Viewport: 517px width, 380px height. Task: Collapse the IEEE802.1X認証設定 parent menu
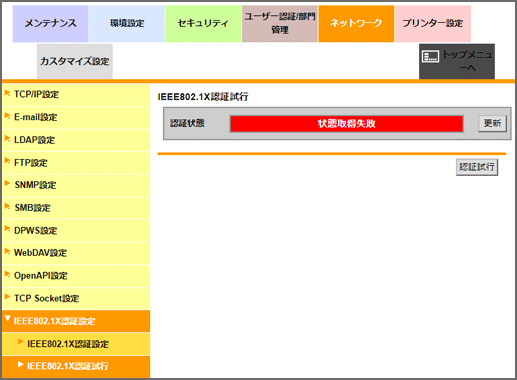pos(76,321)
